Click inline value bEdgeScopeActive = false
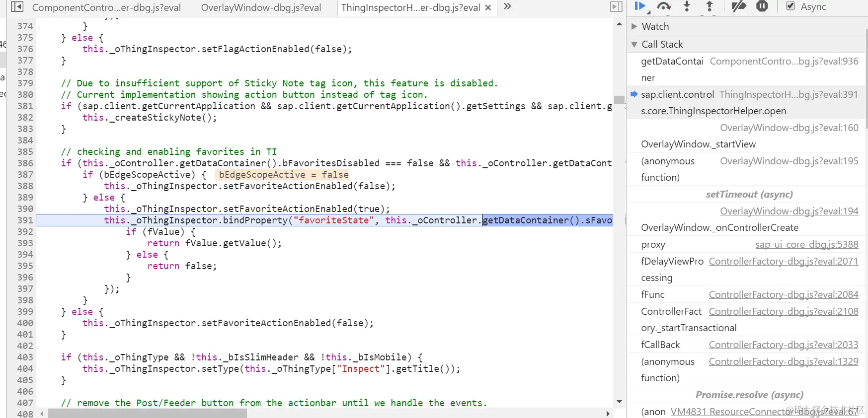The image size is (868, 418). click(283, 174)
